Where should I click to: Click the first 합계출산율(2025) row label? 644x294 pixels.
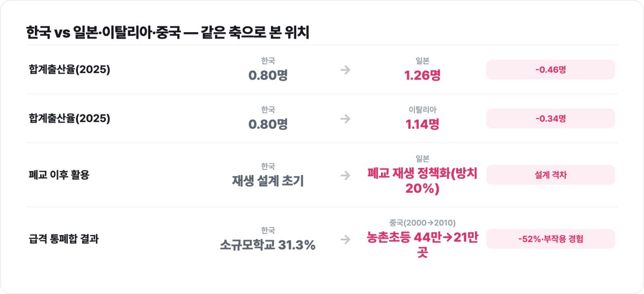coord(70,70)
